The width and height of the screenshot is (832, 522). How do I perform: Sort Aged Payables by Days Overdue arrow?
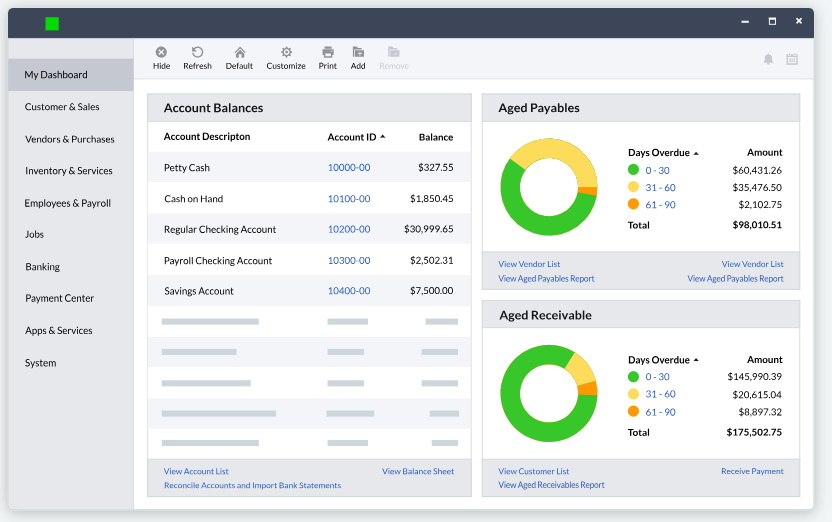[696, 153]
